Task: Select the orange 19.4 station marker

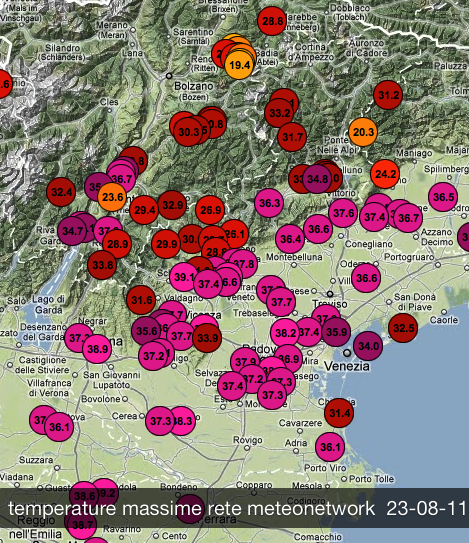Action: tap(239, 65)
